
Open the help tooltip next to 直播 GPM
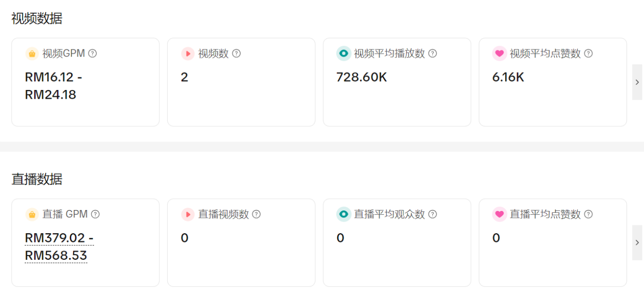pos(96,214)
